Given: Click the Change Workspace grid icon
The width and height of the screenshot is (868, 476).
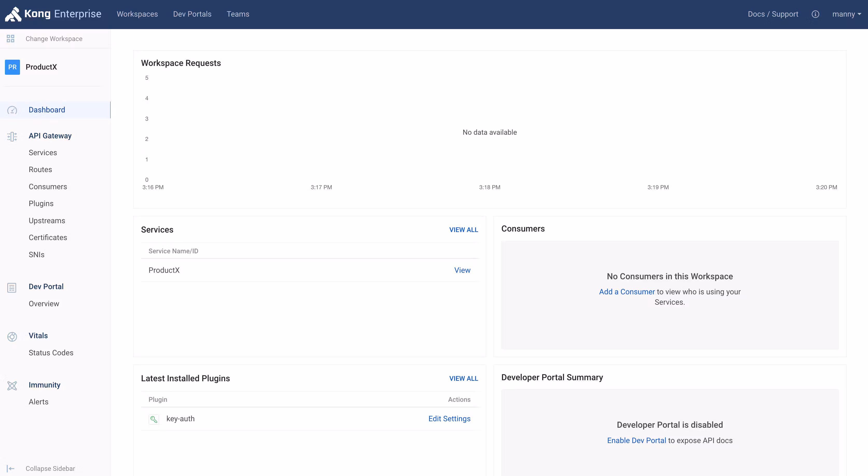Looking at the screenshot, I should [x=10, y=39].
